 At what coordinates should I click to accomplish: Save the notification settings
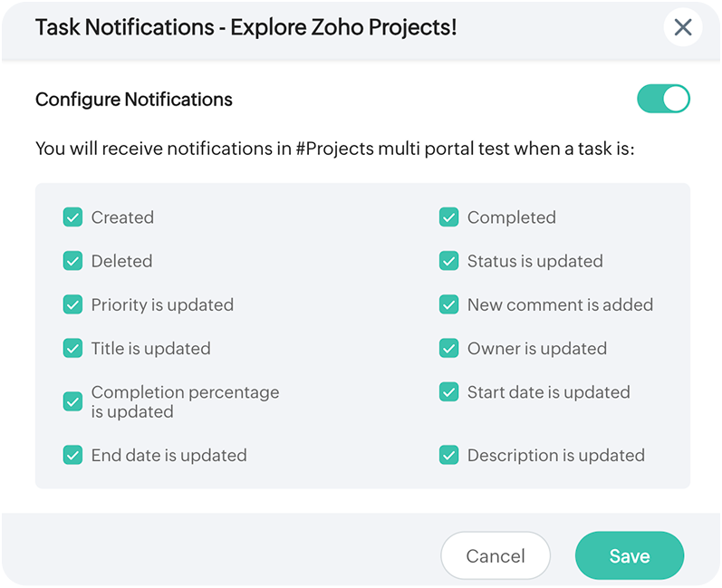click(629, 555)
